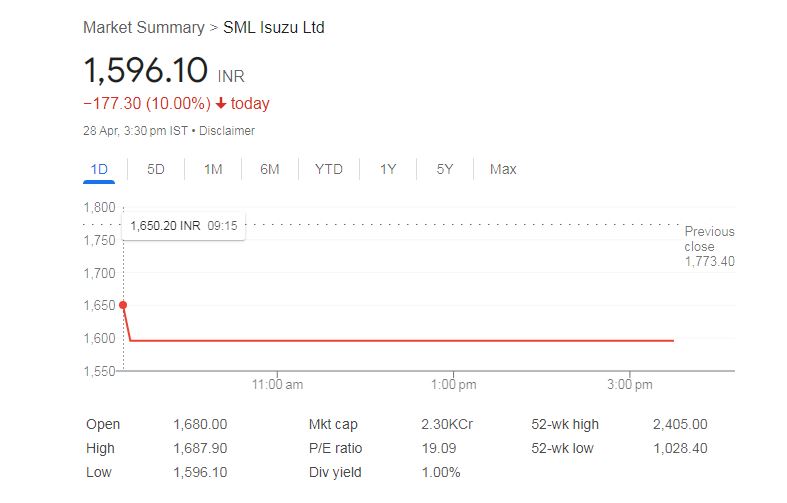Open the Disclaimer link

[x=227, y=131]
